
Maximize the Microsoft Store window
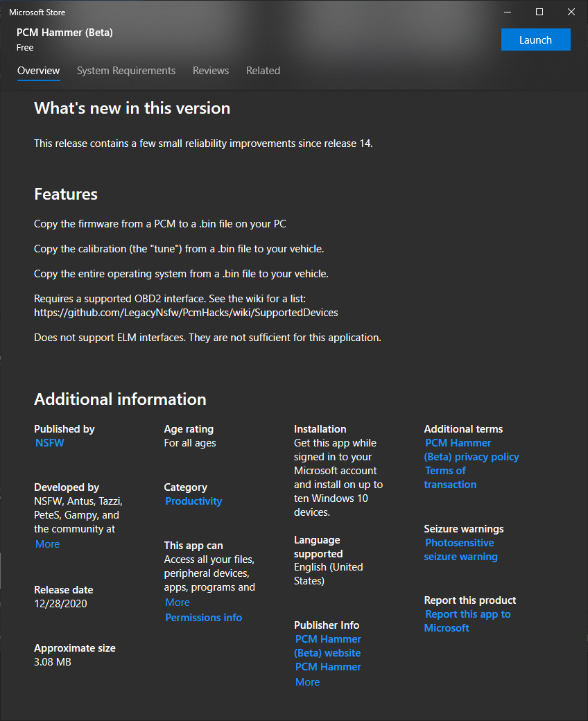click(539, 12)
